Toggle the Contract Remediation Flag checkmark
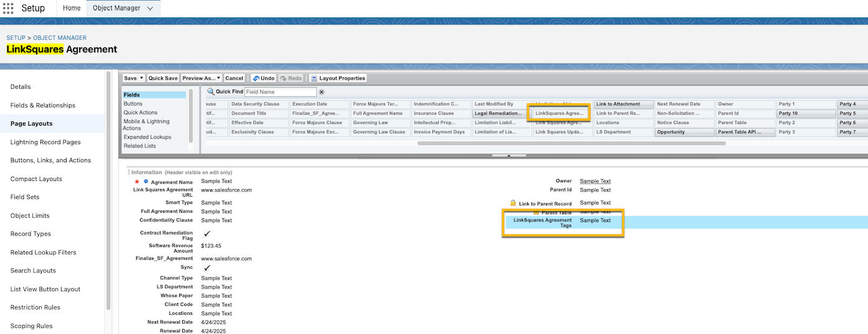 pos(207,233)
